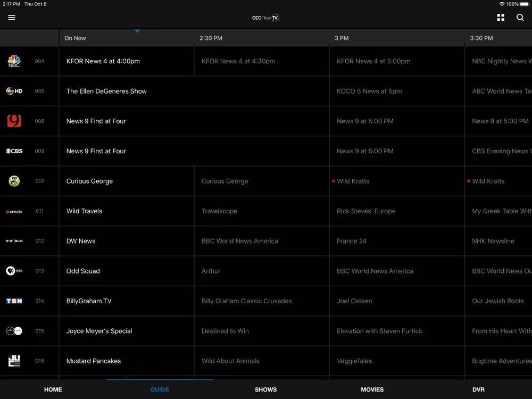Open the MOVIES tab
This screenshot has height=399, width=532.
(372, 389)
